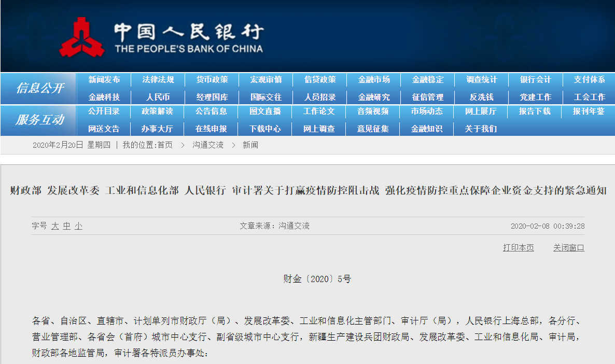Open the 货币政策 navigation item
The height and width of the screenshot is (364, 615).
[x=212, y=80]
